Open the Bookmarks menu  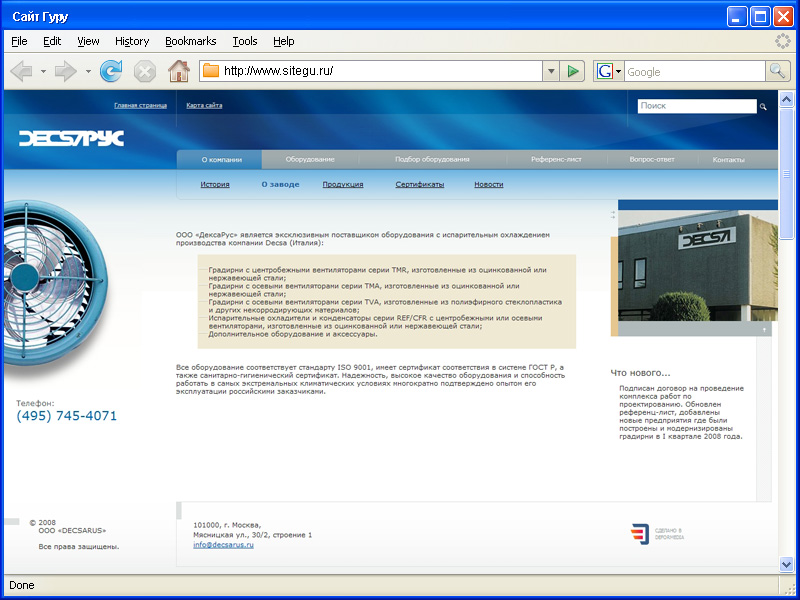(x=191, y=41)
